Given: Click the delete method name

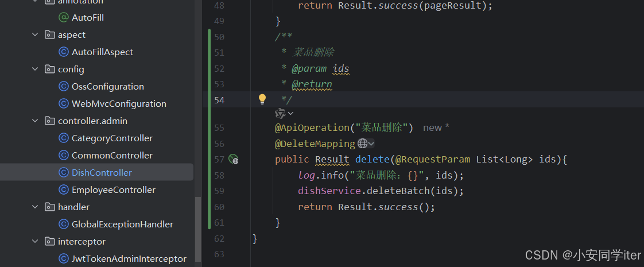Looking at the screenshot, I should click(372, 160).
